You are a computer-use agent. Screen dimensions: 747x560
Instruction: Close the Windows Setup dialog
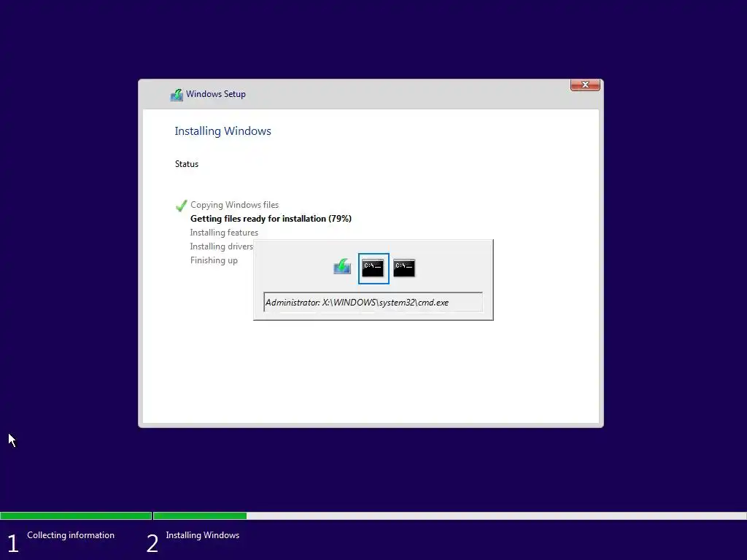coord(585,85)
